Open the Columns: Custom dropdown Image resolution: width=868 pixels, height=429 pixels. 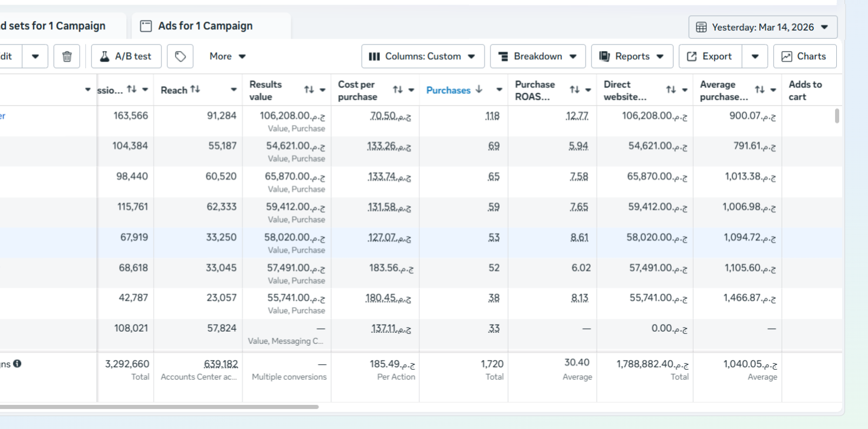pyautogui.click(x=422, y=56)
